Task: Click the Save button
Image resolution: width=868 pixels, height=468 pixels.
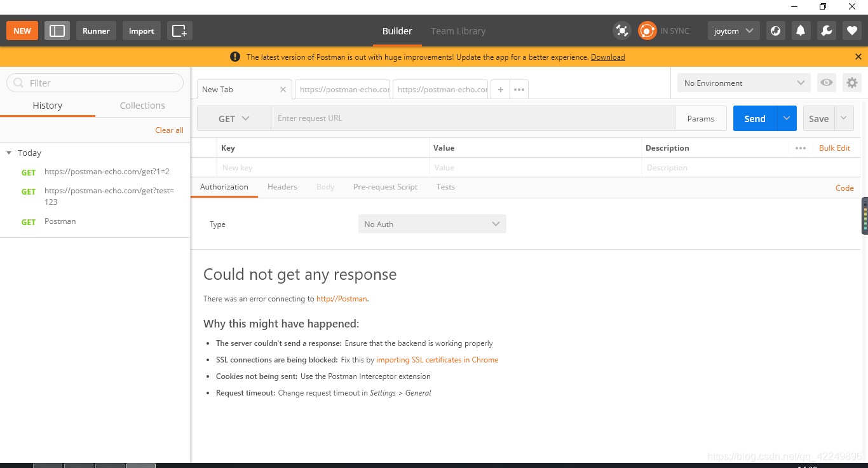Action: pos(818,118)
